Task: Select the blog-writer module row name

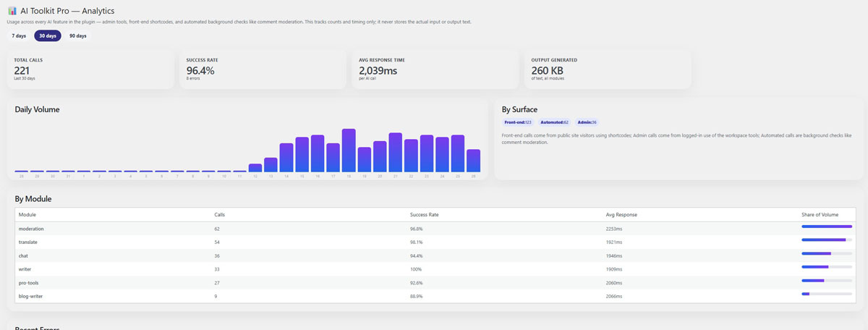Action: click(x=30, y=296)
